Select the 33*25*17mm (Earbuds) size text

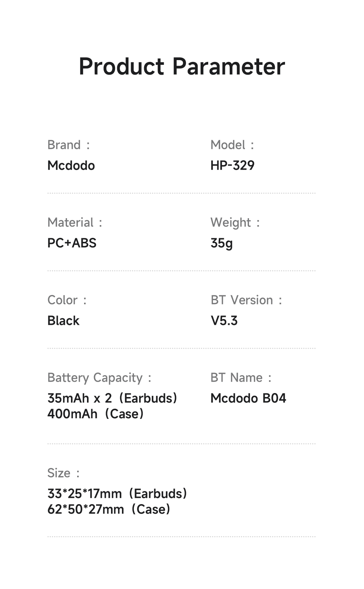click(x=117, y=494)
